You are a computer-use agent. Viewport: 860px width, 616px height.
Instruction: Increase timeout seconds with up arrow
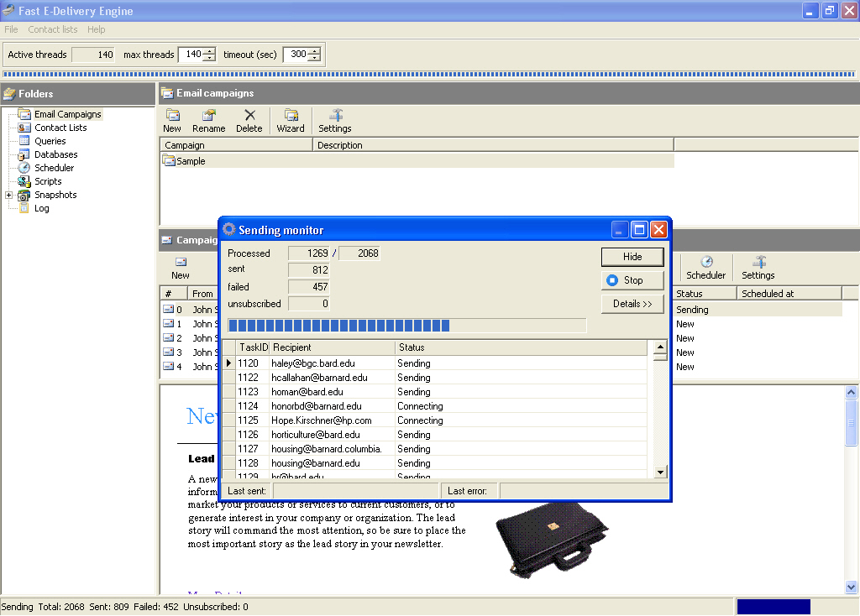(314, 51)
